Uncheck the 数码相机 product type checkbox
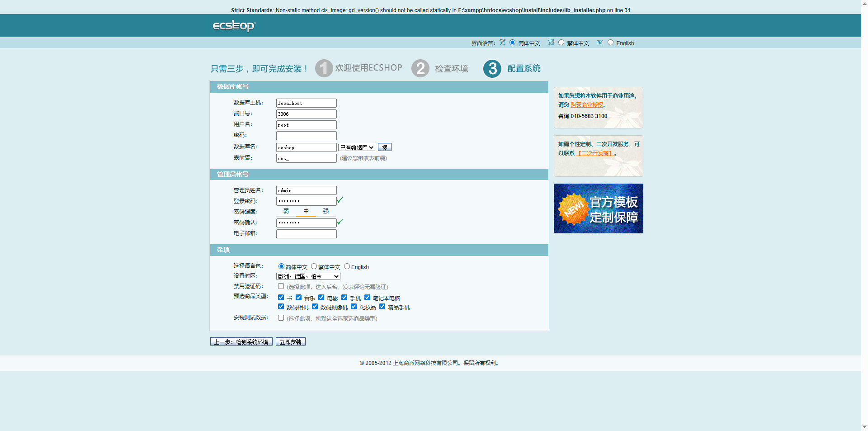Screen dimensions: 868x431 (281, 307)
